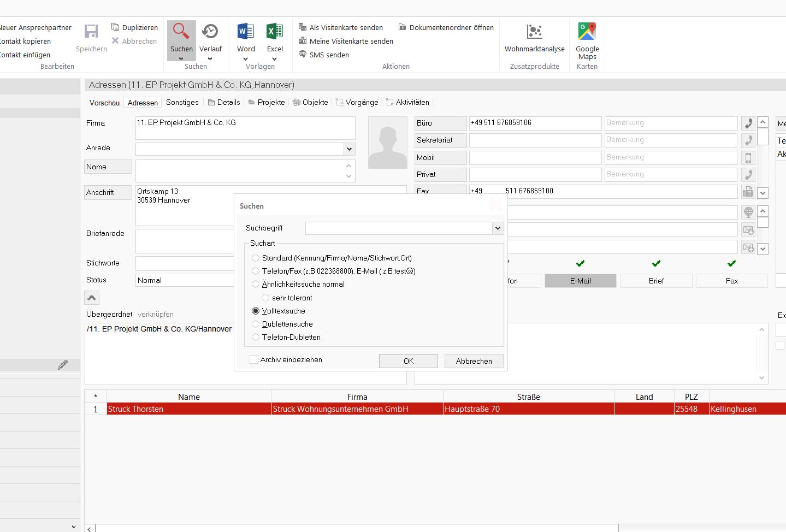
Task: Click the Mobil phone icon
Action: (x=748, y=158)
